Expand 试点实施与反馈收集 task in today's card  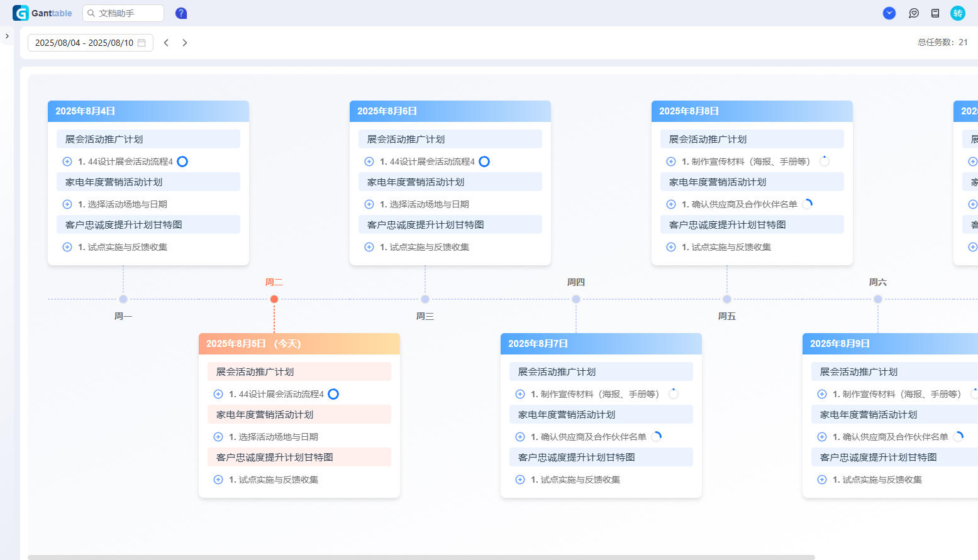point(218,480)
